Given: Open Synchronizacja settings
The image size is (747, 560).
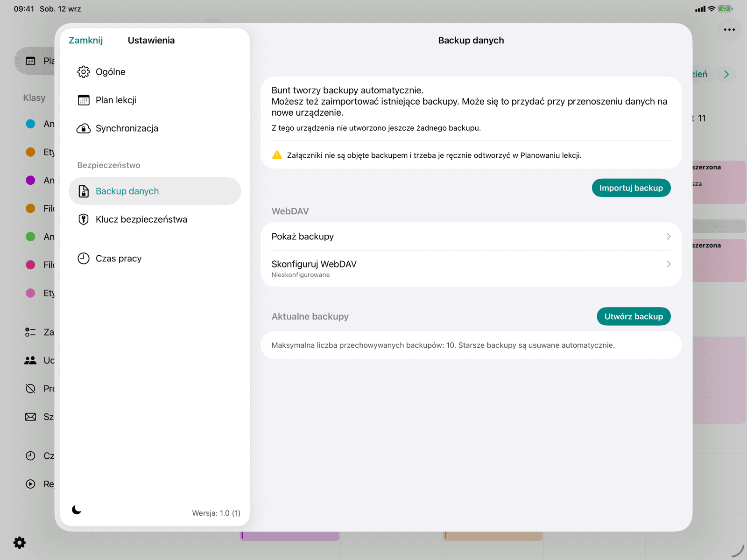Looking at the screenshot, I should 155,128.
